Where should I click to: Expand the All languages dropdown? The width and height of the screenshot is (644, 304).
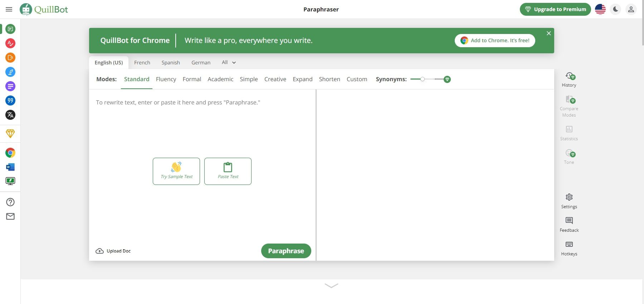pyautogui.click(x=229, y=63)
